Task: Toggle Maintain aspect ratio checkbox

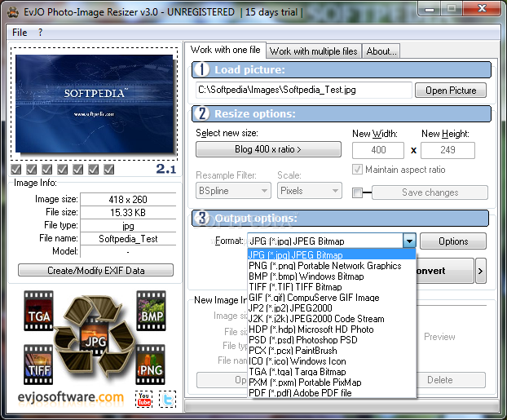Action: 357,170
